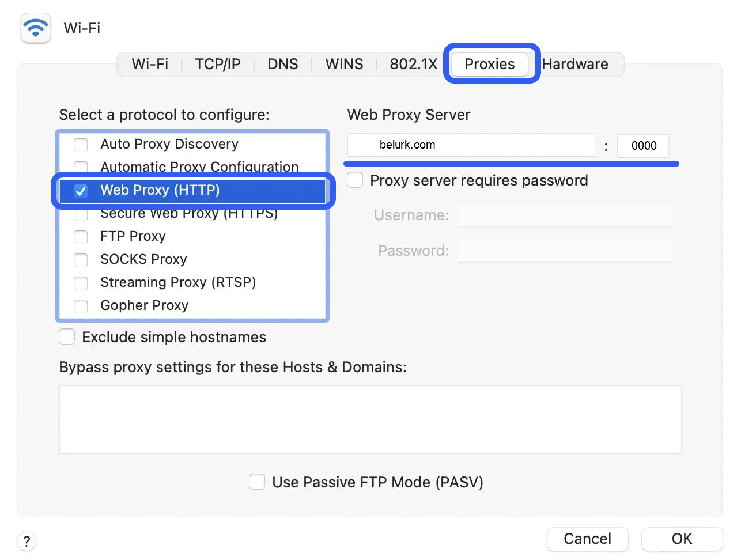Select the SOCKS Proxy row label

click(143, 259)
